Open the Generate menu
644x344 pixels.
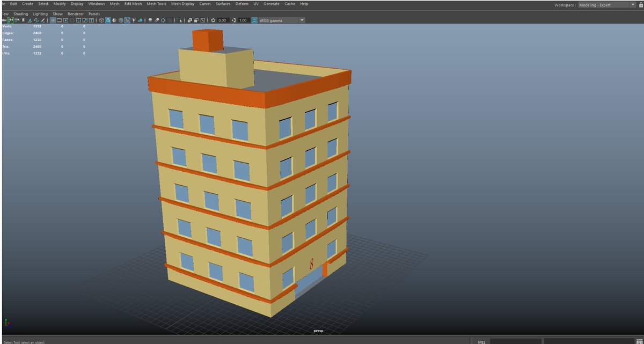click(x=272, y=4)
